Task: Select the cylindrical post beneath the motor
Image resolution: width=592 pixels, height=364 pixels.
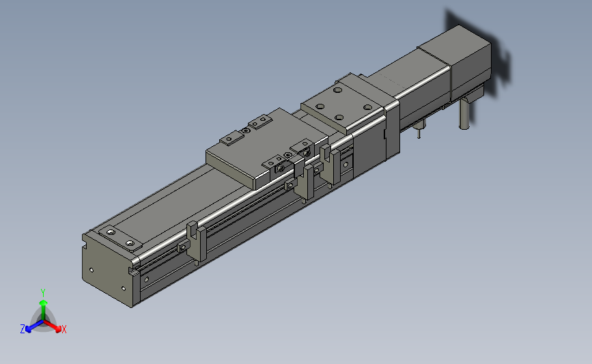Action: [x=464, y=115]
